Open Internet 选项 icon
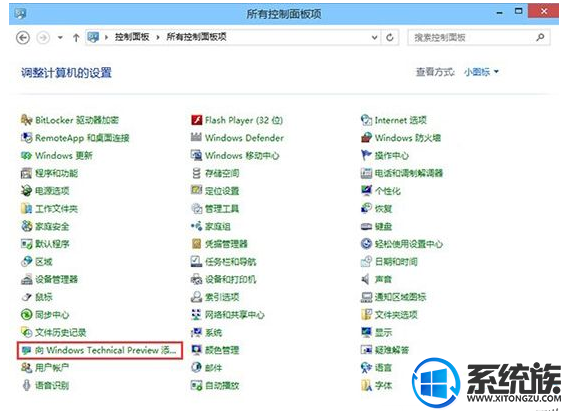The image size is (561, 411). [366, 120]
